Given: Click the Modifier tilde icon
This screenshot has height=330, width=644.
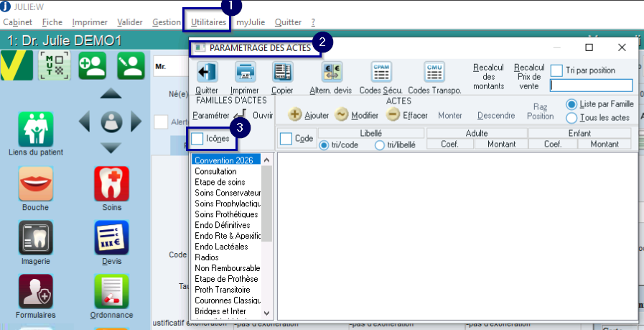Looking at the screenshot, I should pos(342,114).
